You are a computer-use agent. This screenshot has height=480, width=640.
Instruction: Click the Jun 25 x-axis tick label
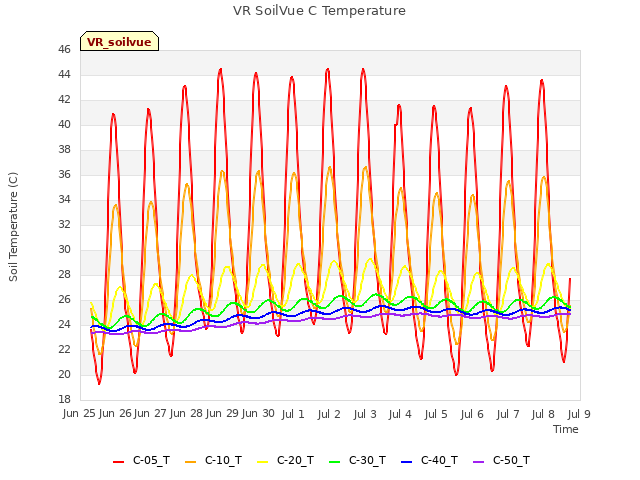(x=79, y=414)
